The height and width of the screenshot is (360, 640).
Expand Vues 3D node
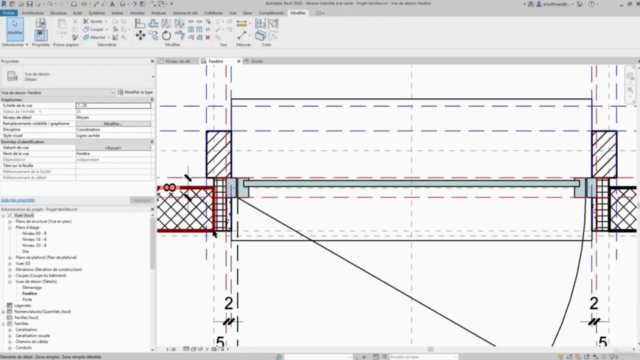coord(10,264)
